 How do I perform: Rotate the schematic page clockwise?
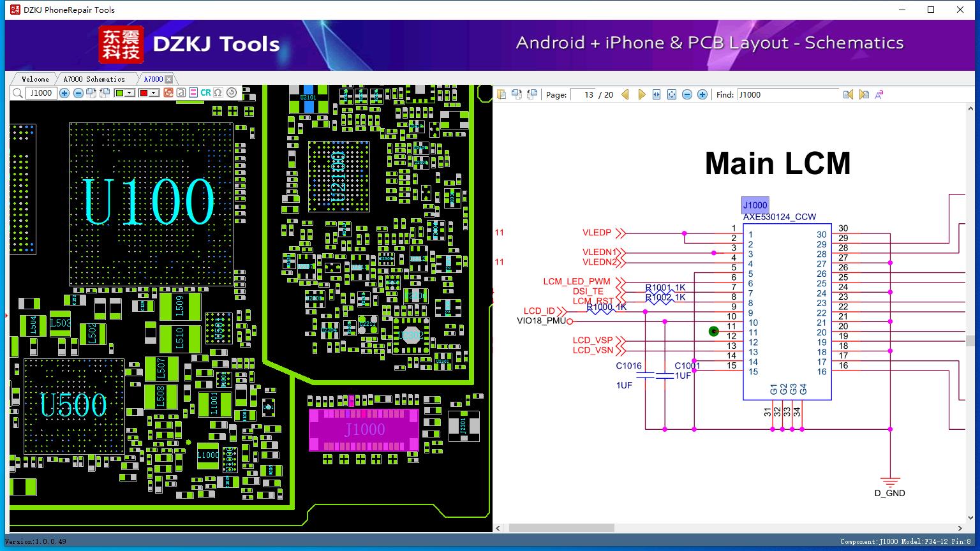[516, 94]
